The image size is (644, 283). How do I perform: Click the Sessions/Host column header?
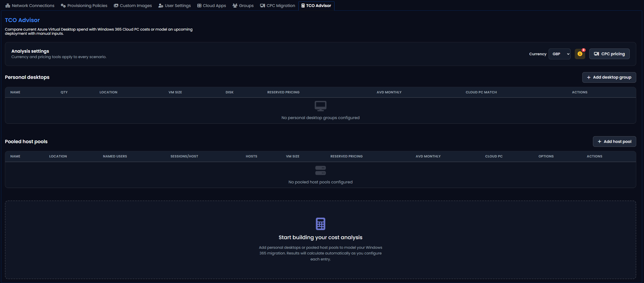(184, 156)
